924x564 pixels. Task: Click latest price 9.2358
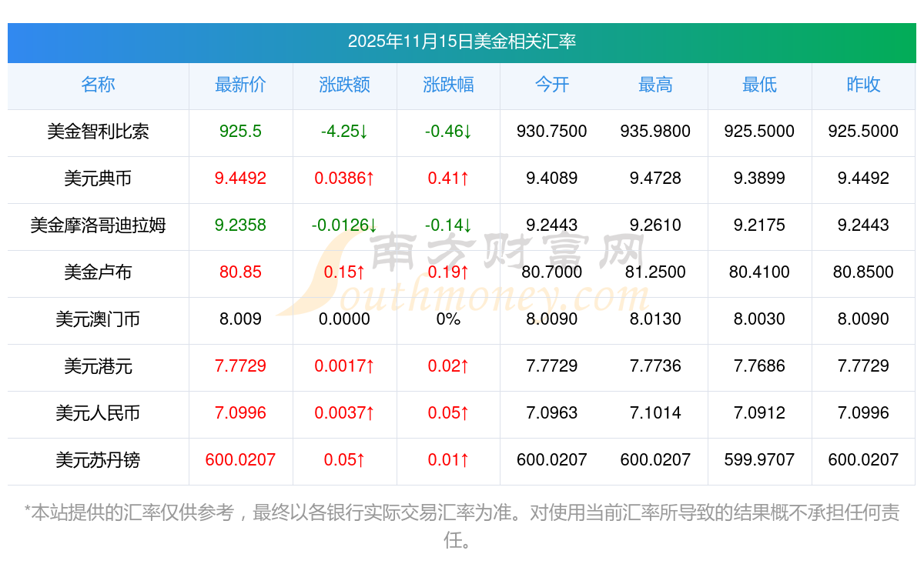coord(240,225)
